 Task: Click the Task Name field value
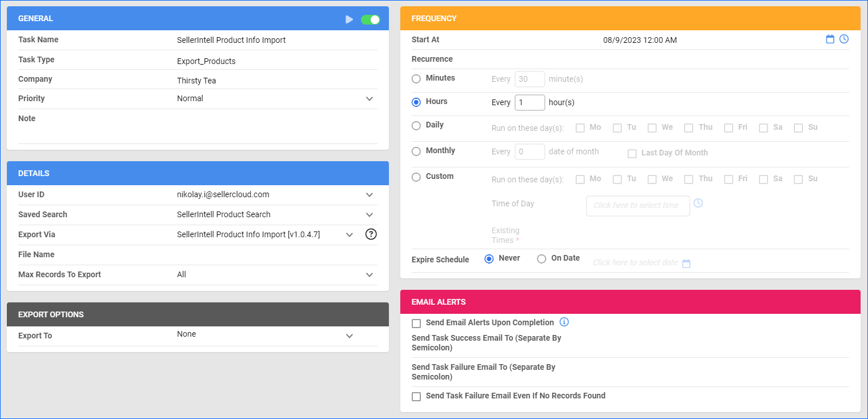[231, 40]
